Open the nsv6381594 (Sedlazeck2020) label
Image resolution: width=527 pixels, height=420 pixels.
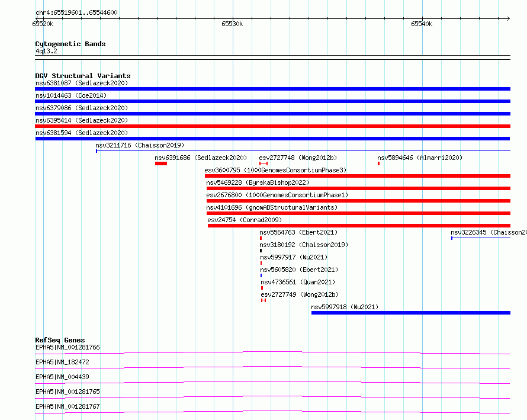tap(82, 133)
